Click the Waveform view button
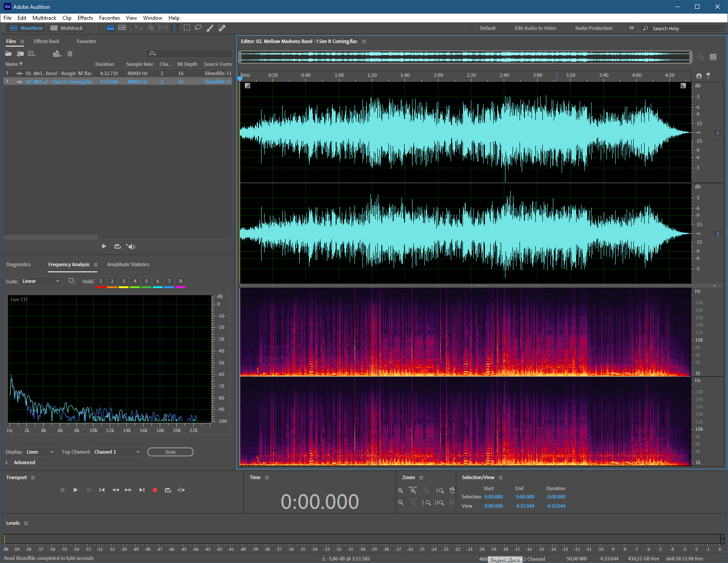The width and height of the screenshot is (728, 563). 26,28
